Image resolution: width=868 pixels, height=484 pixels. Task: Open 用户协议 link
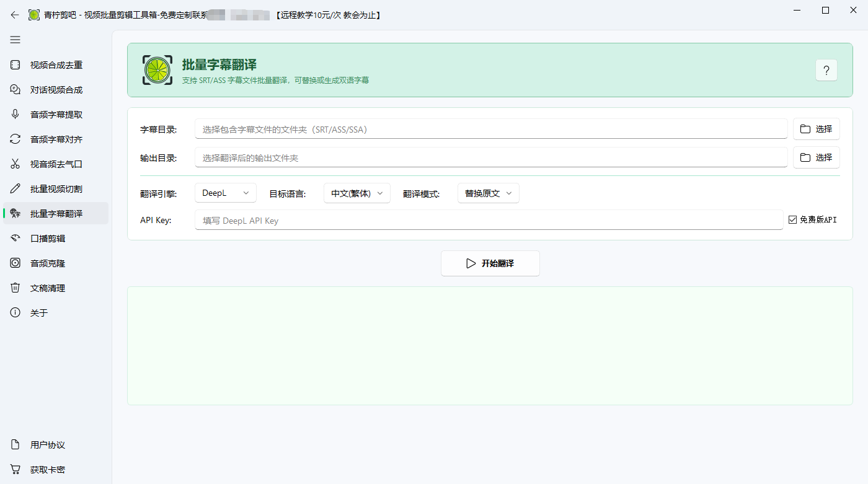point(56,444)
